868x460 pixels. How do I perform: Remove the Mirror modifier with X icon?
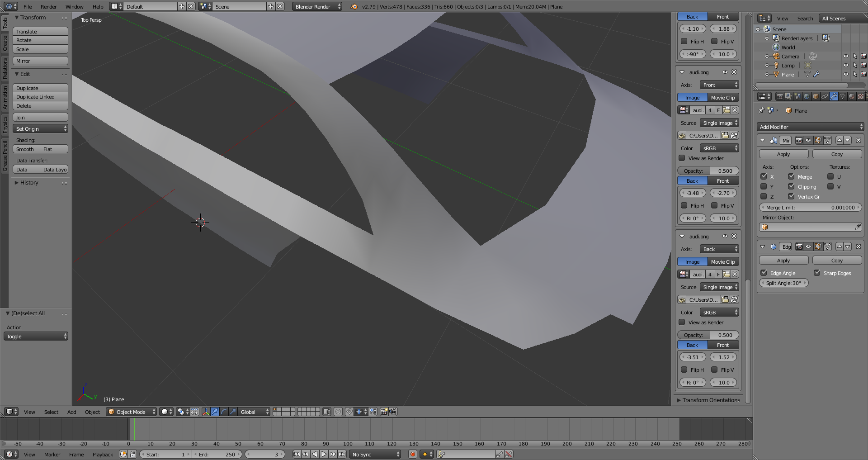(858, 140)
